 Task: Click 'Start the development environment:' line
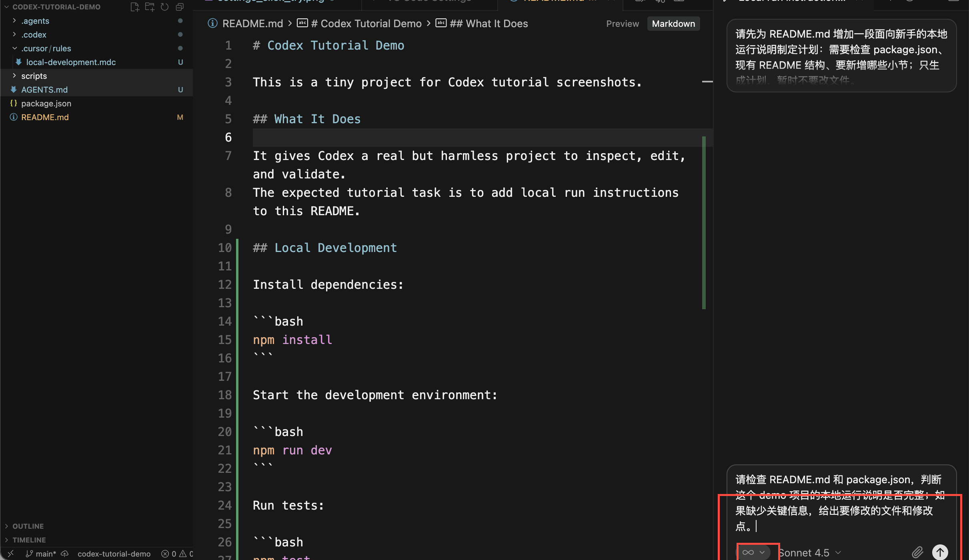coord(375,395)
